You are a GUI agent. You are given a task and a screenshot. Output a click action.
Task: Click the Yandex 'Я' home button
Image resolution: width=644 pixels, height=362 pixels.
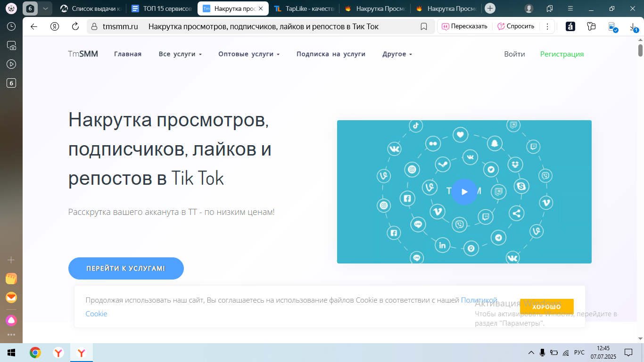click(x=55, y=26)
